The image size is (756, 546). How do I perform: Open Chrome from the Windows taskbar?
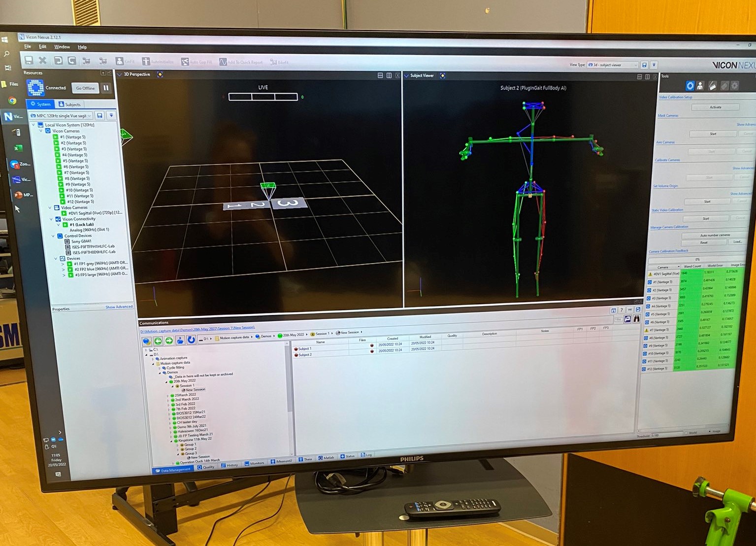coord(12,101)
